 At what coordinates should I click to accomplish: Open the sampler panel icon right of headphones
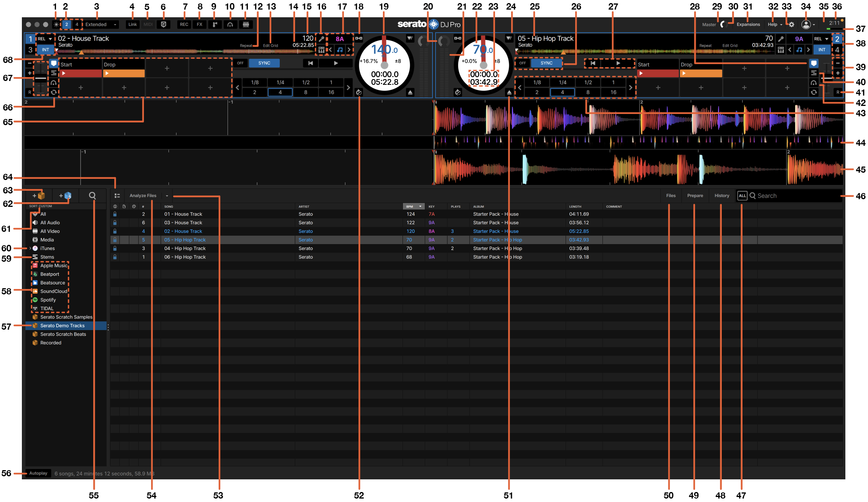[246, 25]
